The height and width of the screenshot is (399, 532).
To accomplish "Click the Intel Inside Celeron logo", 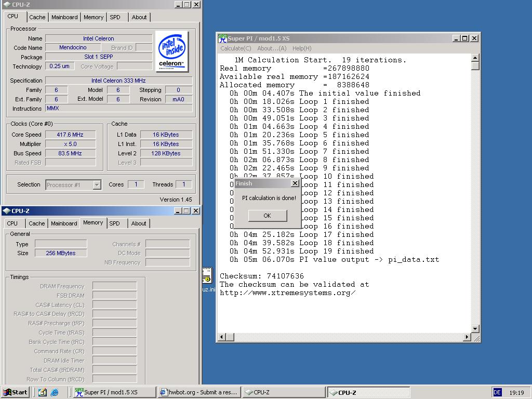I will tap(172, 51).
